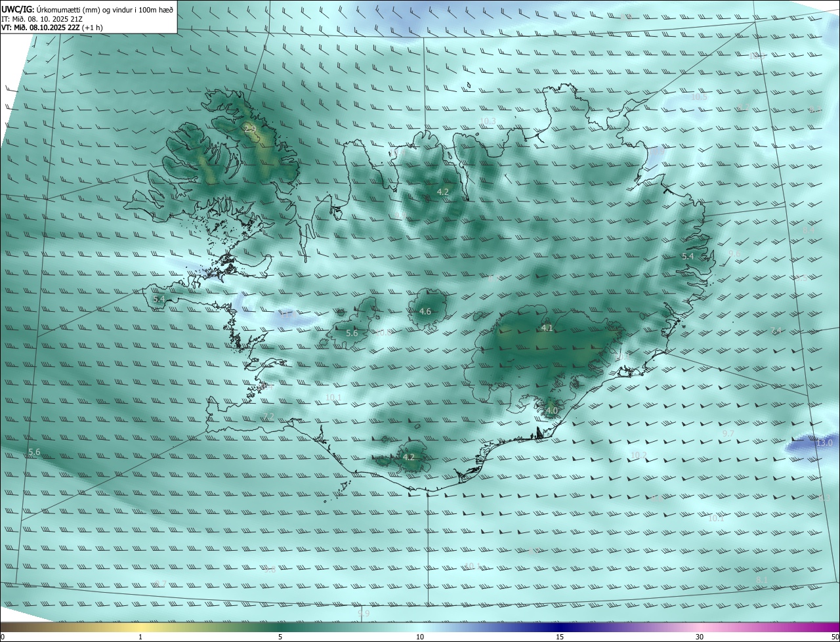Screen dimensions: 840x642
Task: Click the 10.3 value off the north coast
Action: click(x=488, y=121)
